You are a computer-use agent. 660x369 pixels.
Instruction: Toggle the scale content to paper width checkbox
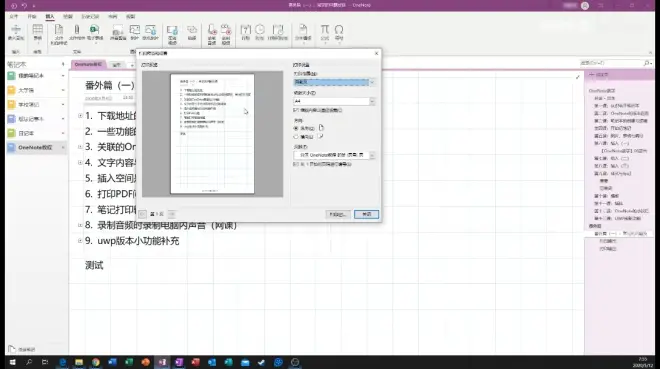(296, 110)
